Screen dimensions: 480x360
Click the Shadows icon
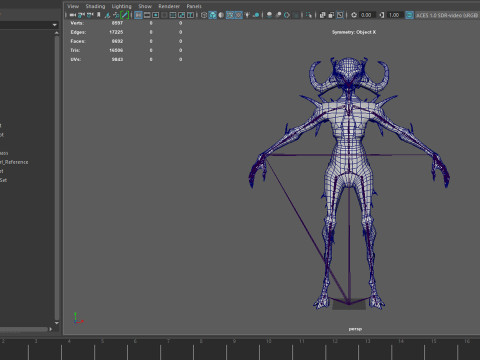click(256, 15)
